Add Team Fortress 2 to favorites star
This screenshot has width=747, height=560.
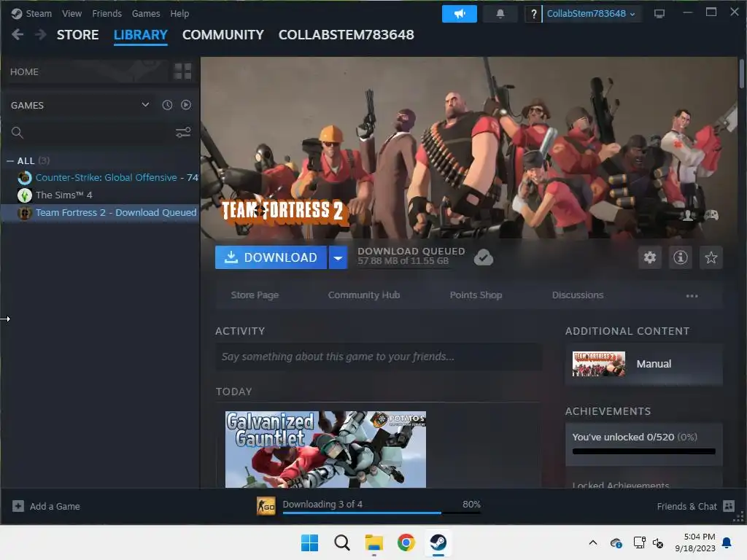pos(711,257)
